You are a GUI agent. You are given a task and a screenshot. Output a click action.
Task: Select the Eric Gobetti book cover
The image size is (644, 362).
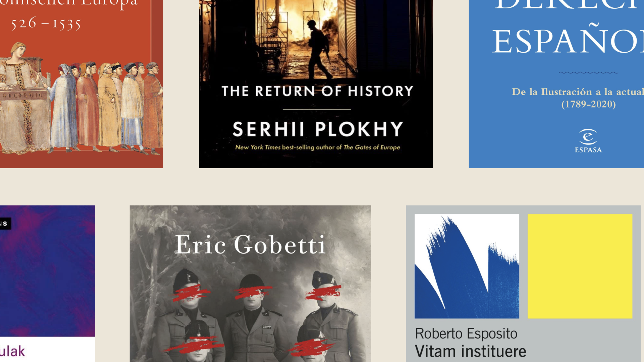(x=250, y=284)
